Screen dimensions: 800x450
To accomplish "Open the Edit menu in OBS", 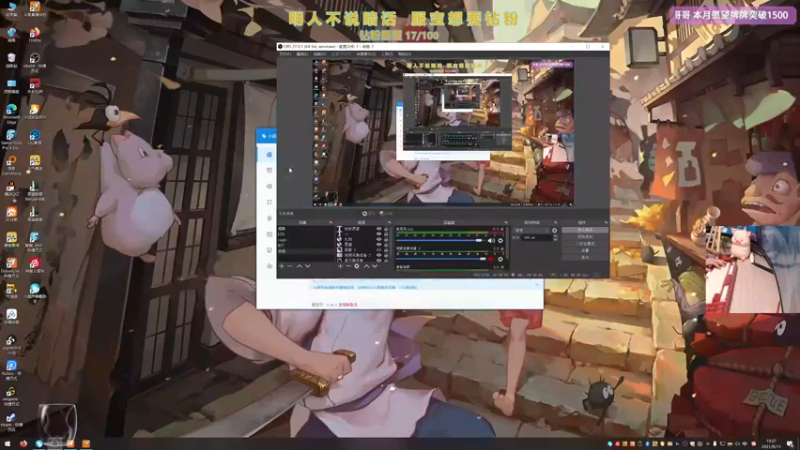I will 303,54.
